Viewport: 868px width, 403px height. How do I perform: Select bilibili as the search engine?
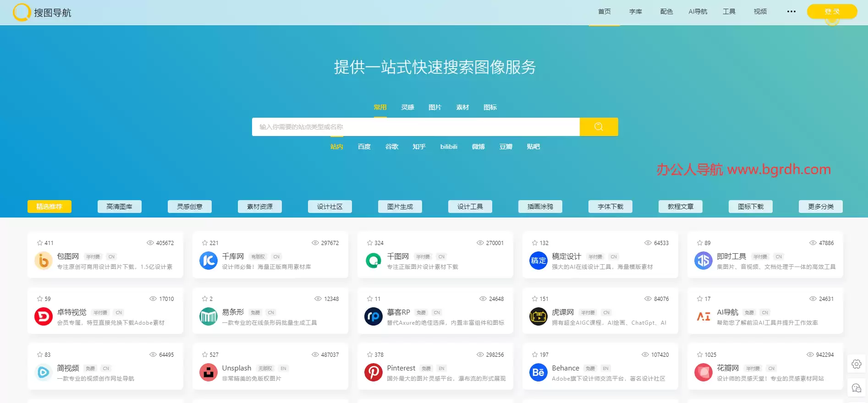pyautogui.click(x=449, y=147)
